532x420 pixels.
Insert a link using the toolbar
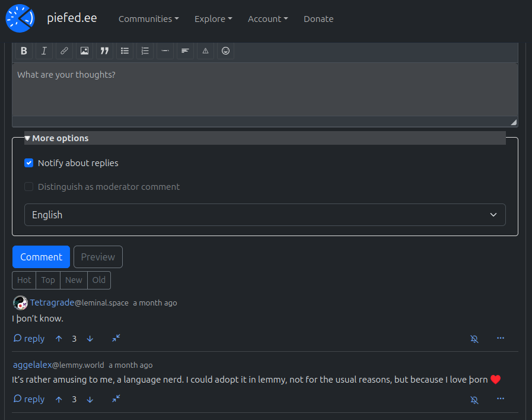point(64,51)
